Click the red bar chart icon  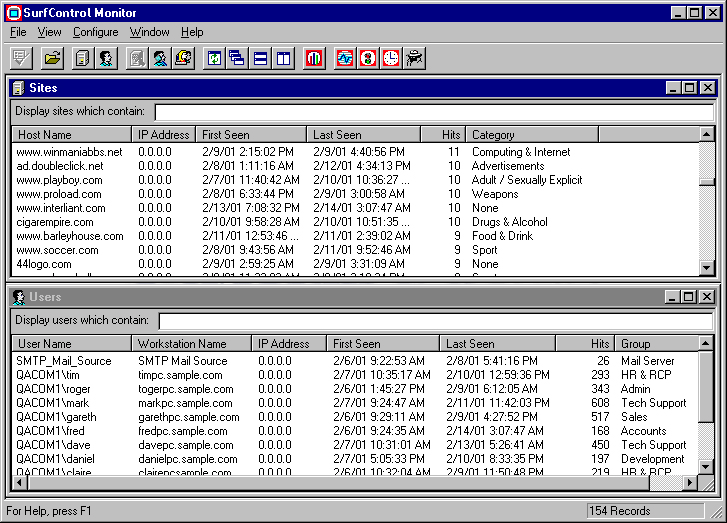click(314, 58)
